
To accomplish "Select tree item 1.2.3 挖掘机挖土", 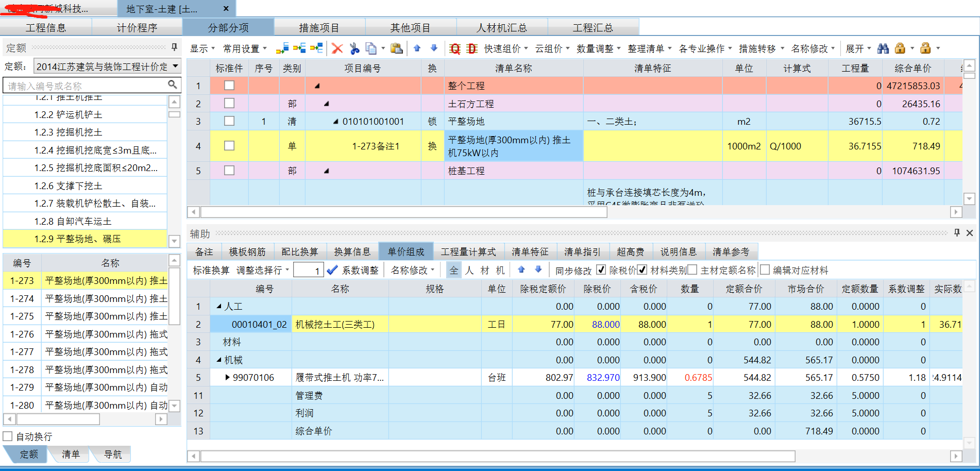I will click(x=85, y=132).
